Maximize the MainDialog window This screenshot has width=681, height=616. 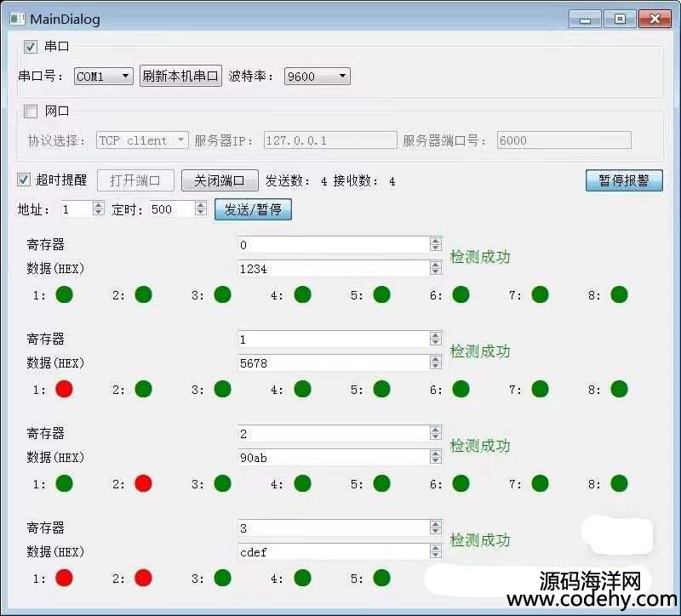[620, 19]
